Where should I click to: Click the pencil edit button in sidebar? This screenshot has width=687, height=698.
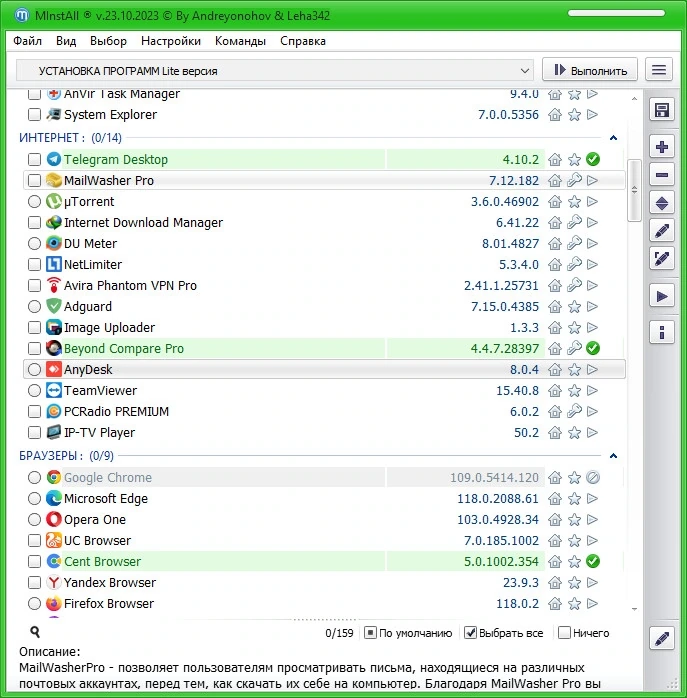(662, 231)
